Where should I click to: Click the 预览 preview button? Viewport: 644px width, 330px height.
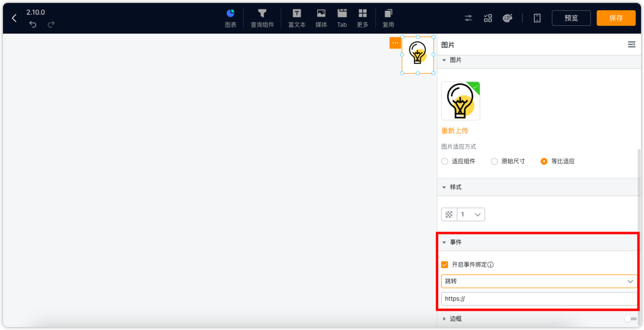(x=571, y=18)
